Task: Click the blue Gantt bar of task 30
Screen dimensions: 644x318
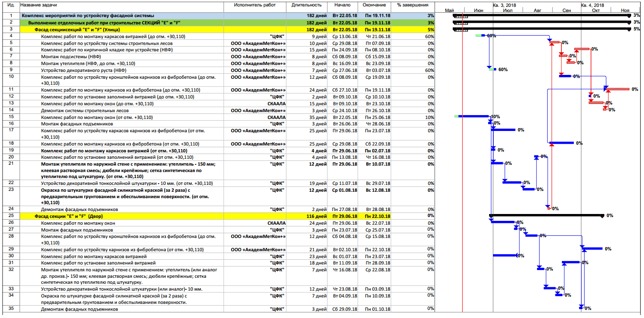Action: [505, 256]
